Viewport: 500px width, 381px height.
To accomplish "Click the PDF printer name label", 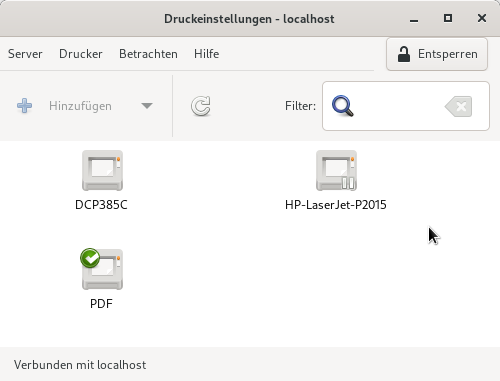I will coord(101,304).
